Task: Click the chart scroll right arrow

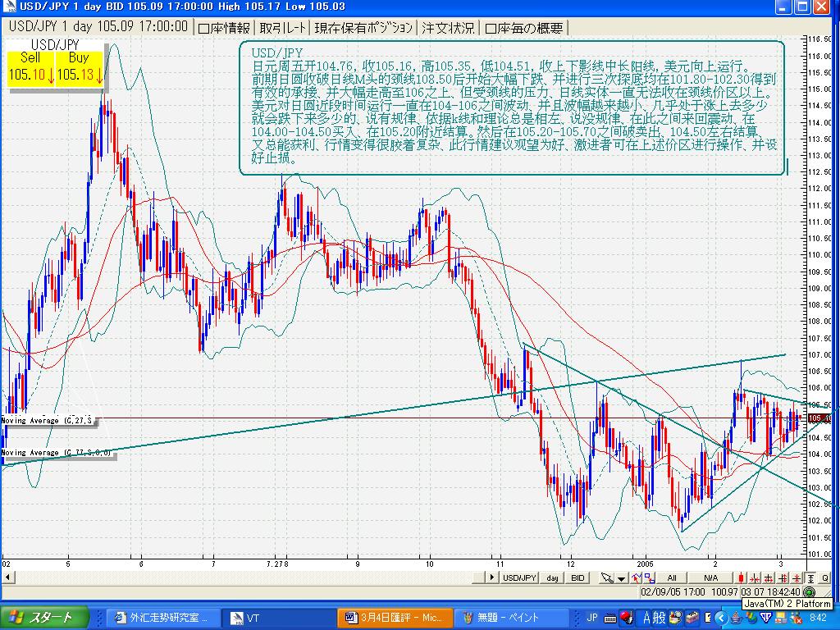Action: click(492, 577)
